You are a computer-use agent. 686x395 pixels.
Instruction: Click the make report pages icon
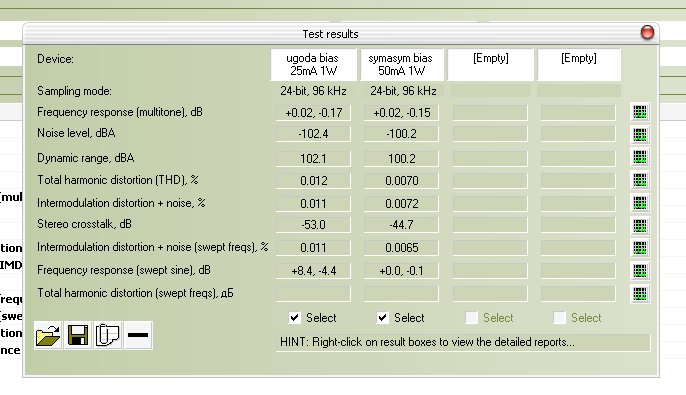pos(108,336)
